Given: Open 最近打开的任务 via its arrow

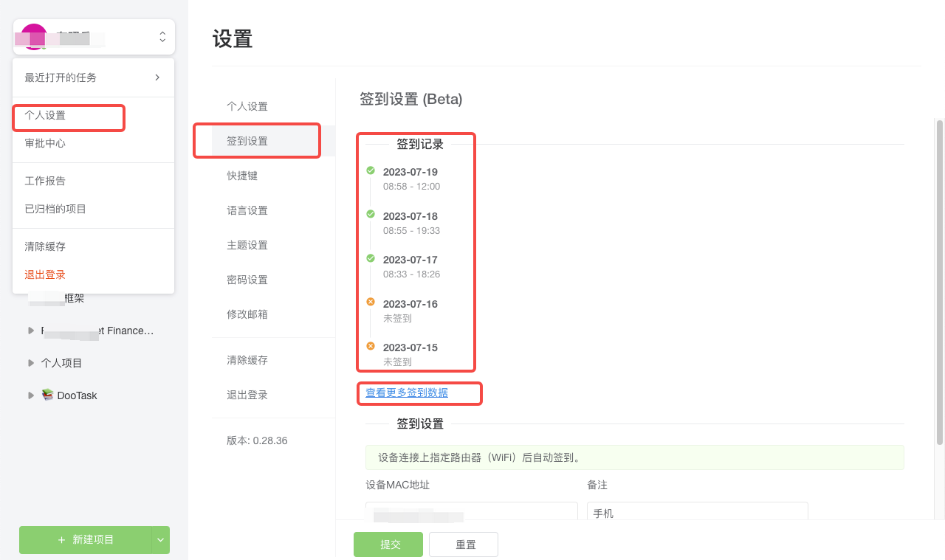Looking at the screenshot, I should click(x=156, y=77).
